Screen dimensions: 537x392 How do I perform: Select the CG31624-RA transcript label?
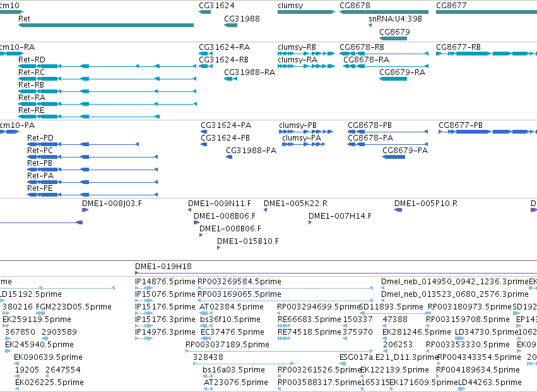[224, 47]
